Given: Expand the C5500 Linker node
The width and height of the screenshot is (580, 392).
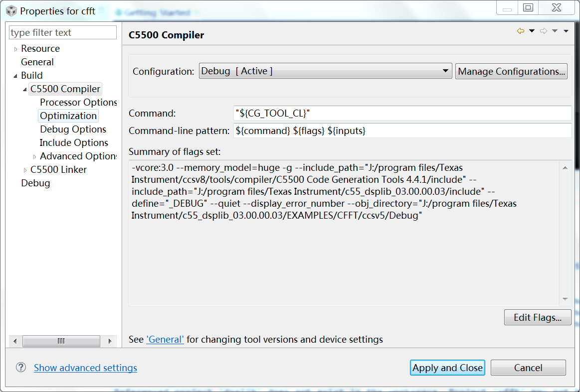Looking at the screenshot, I should 25,170.
